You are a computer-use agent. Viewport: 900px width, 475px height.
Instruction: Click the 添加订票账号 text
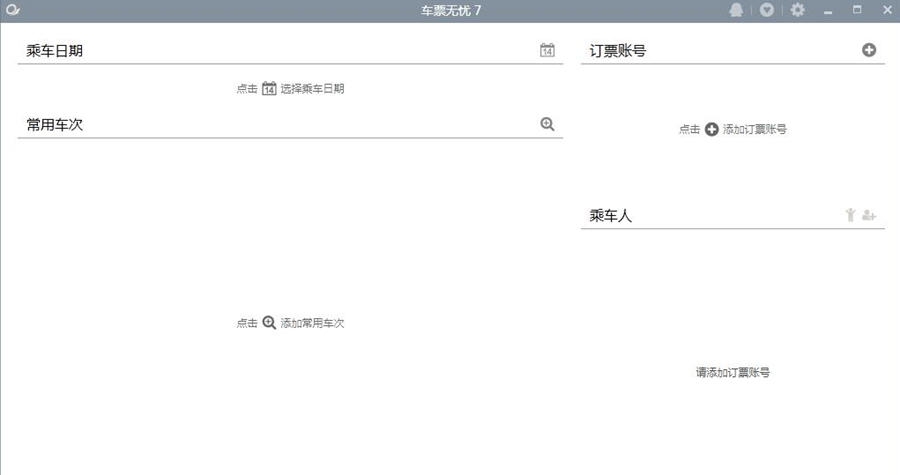point(754,129)
